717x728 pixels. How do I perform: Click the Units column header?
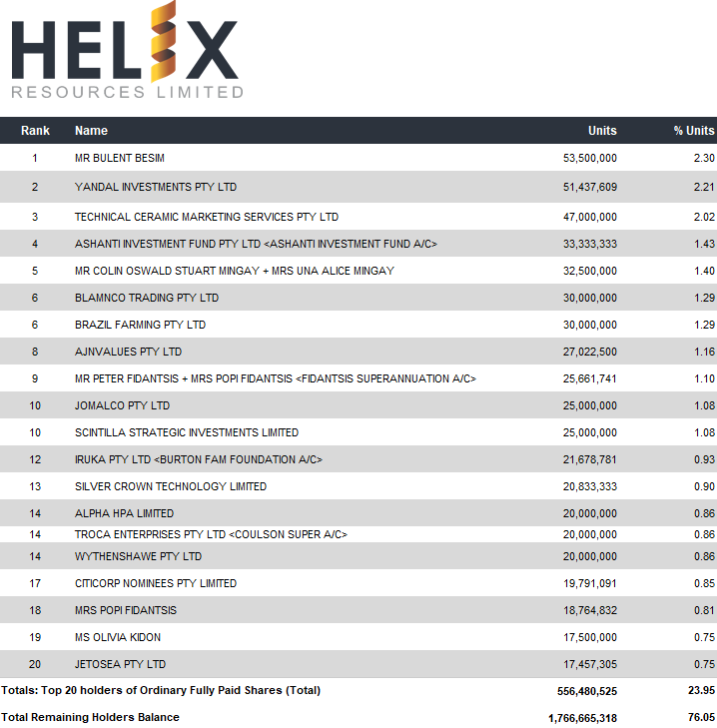602,131
